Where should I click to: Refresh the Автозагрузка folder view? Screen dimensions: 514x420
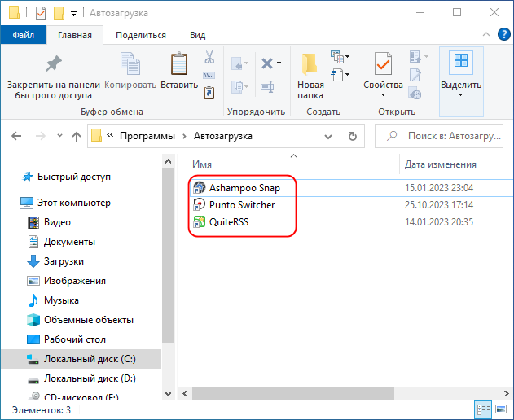click(353, 136)
